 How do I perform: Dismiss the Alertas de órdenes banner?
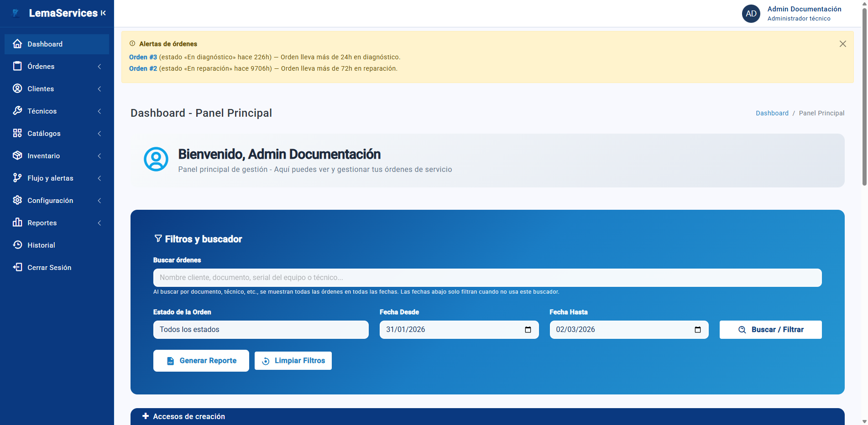point(842,44)
